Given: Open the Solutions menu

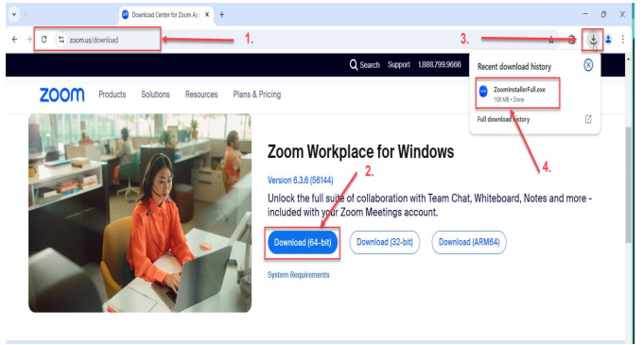Looking at the screenshot, I should coord(155,95).
